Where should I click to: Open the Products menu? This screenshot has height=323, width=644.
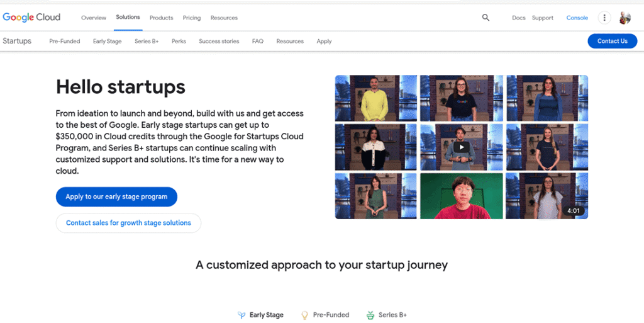point(162,18)
